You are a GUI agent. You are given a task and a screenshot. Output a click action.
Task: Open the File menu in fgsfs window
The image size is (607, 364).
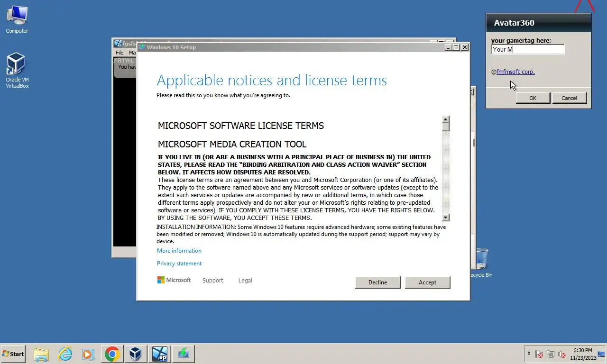(120, 53)
